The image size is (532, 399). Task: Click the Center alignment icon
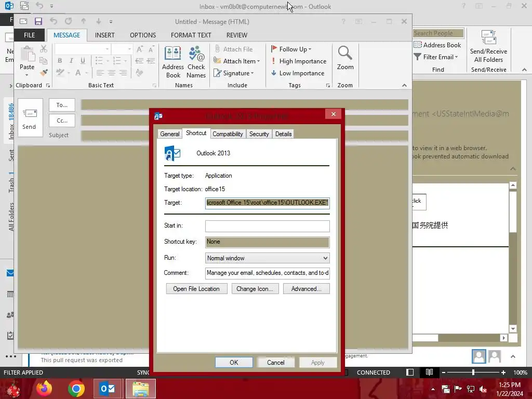point(111,73)
